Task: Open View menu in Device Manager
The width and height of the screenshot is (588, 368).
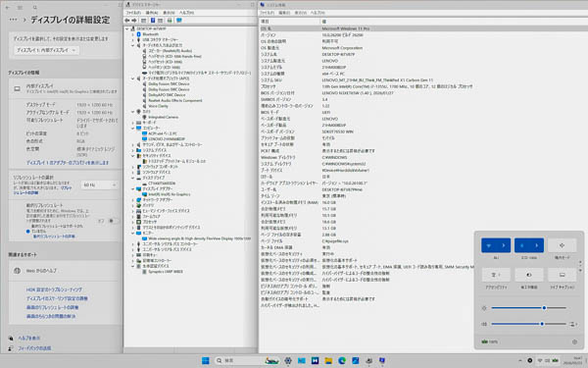Action: [x=169, y=13]
